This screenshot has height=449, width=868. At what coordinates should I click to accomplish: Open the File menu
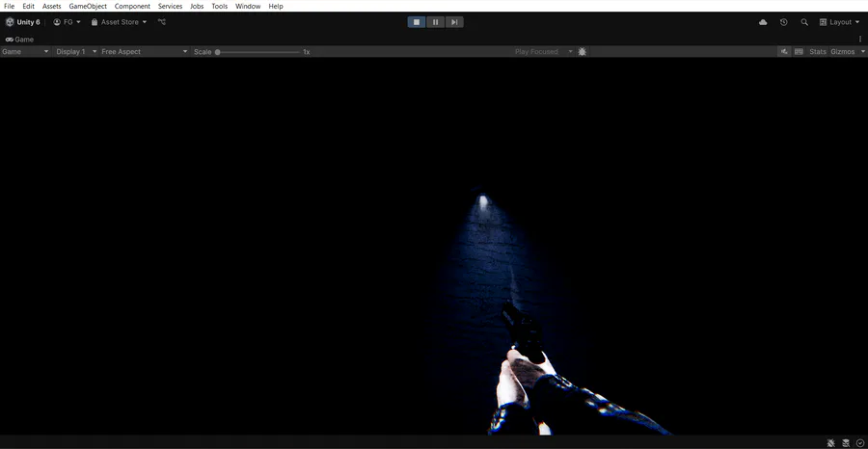pos(9,6)
